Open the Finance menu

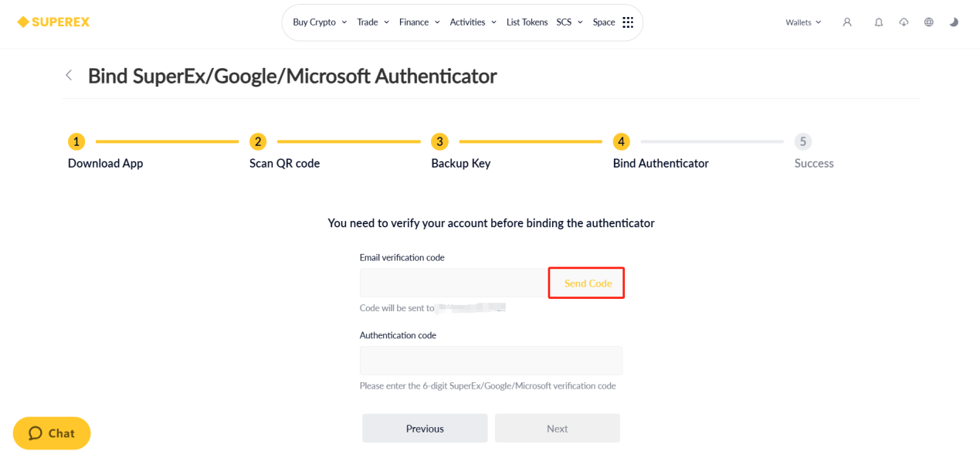419,22
